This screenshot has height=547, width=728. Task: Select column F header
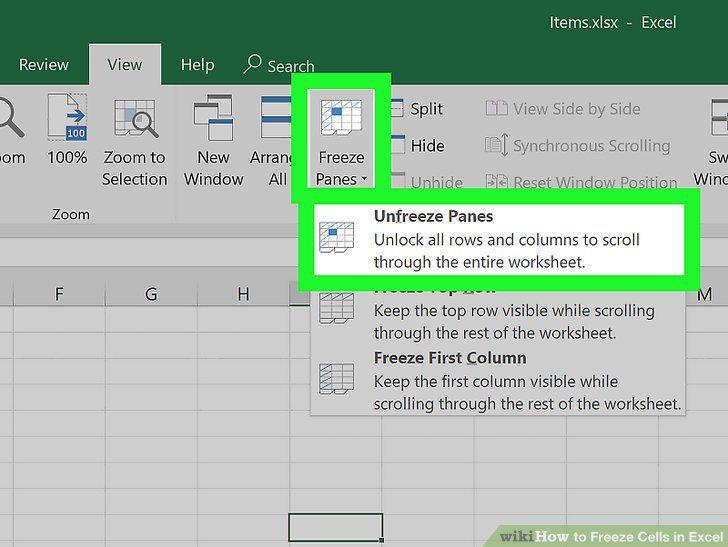(59, 294)
